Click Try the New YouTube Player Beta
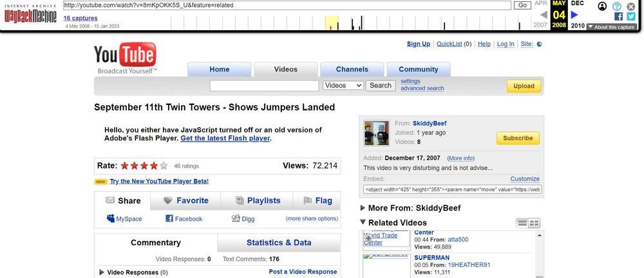 click(159, 181)
